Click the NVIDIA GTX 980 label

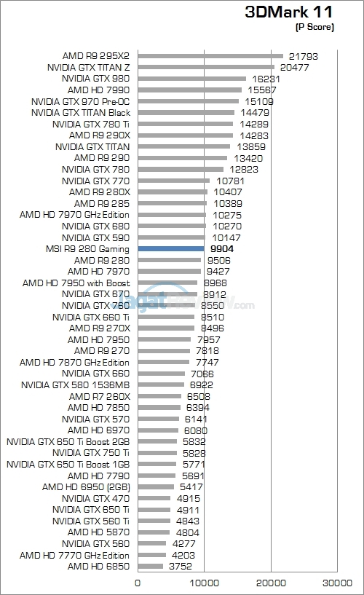95,79
